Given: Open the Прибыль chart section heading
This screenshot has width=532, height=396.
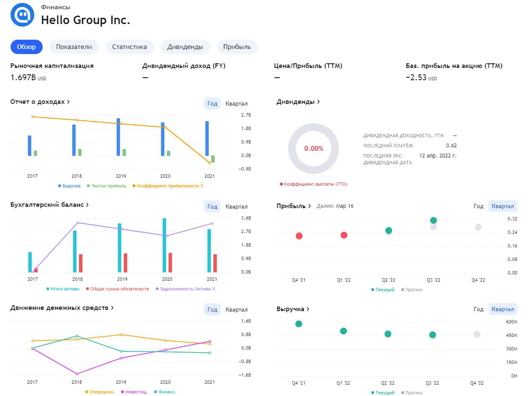Looking at the screenshot, I should pyautogui.click(x=294, y=206).
